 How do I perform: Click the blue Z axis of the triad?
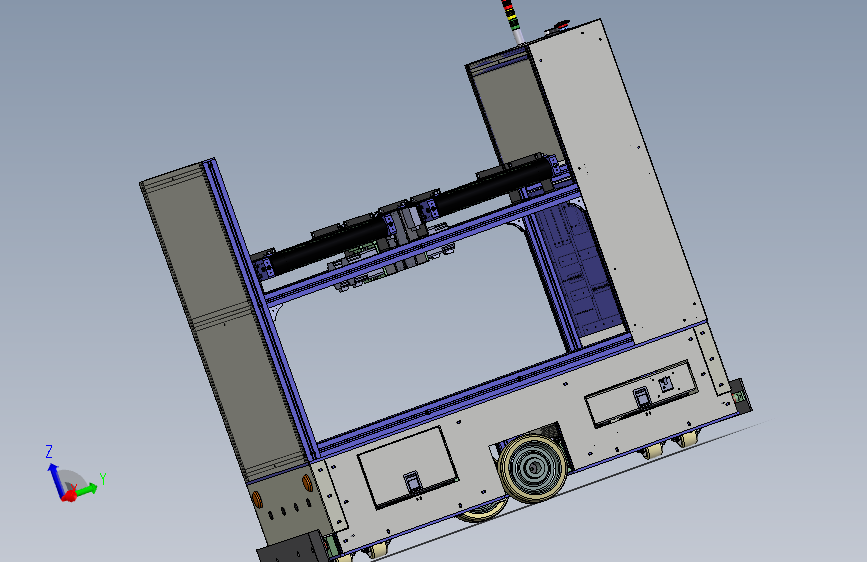(x=55, y=478)
